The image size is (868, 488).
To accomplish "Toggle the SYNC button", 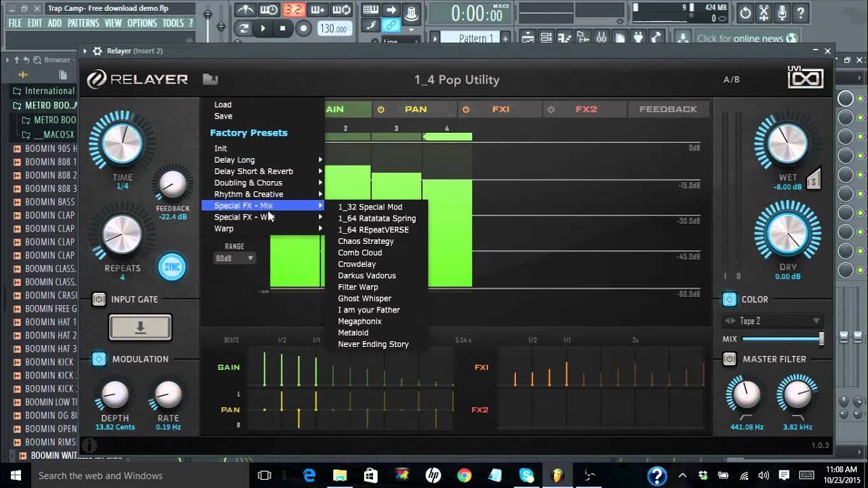I will (172, 267).
